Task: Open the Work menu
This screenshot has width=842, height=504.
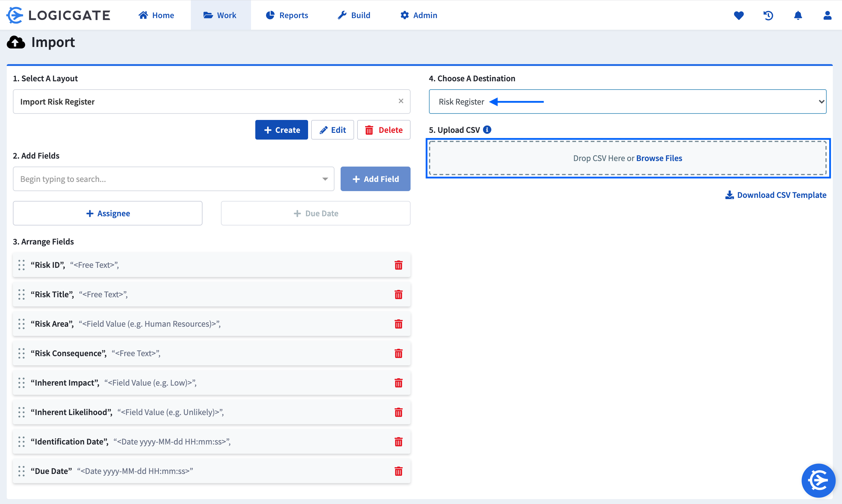Action: point(220,15)
